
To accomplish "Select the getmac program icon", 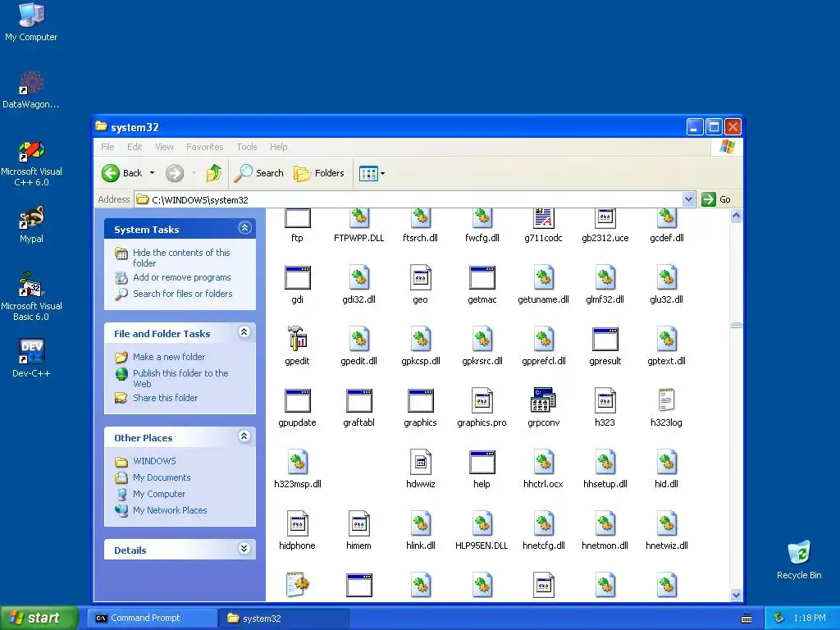I will tap(482, 278).
